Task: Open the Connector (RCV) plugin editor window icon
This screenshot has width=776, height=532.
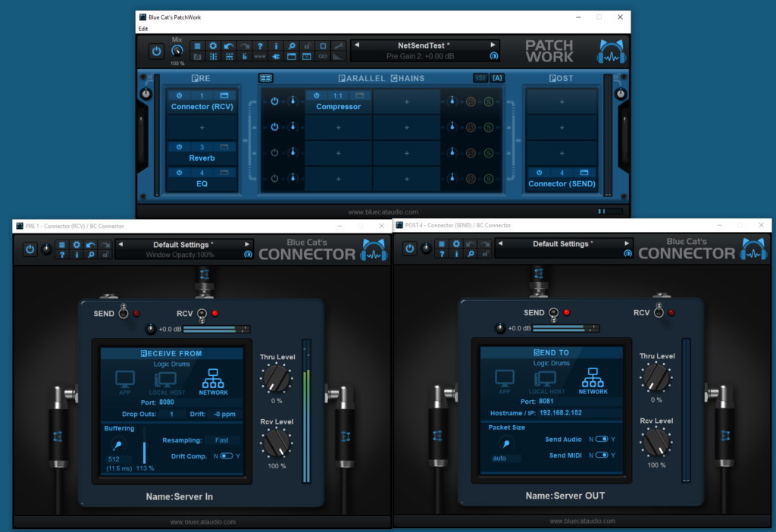Action: point(224,95)
